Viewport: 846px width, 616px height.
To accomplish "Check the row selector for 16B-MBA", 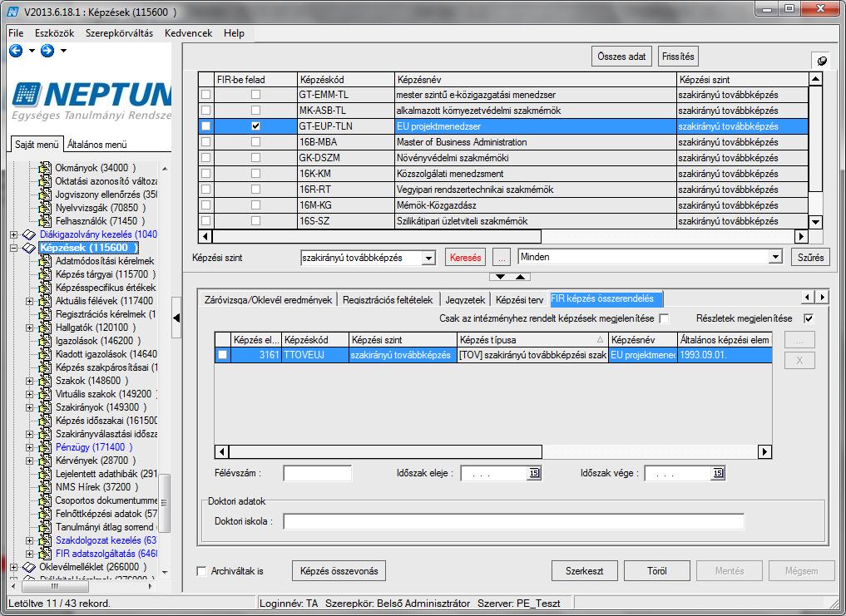I will 205,142.
